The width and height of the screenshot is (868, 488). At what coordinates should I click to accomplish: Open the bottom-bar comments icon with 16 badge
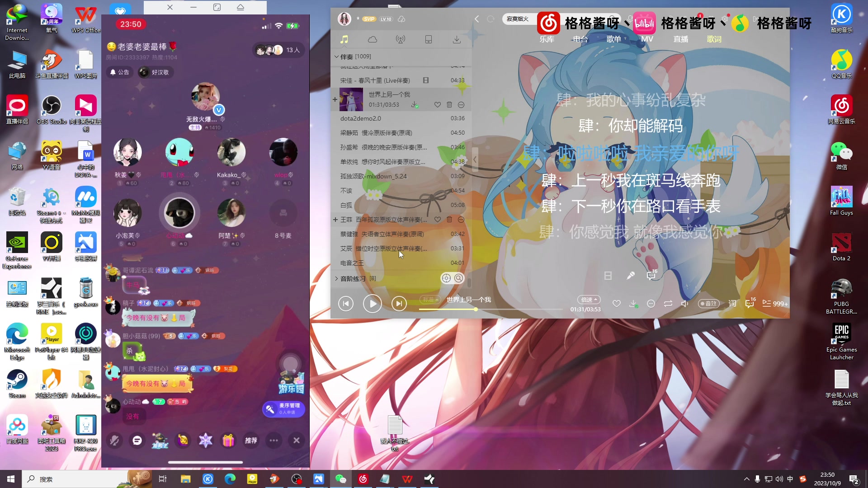750,303
